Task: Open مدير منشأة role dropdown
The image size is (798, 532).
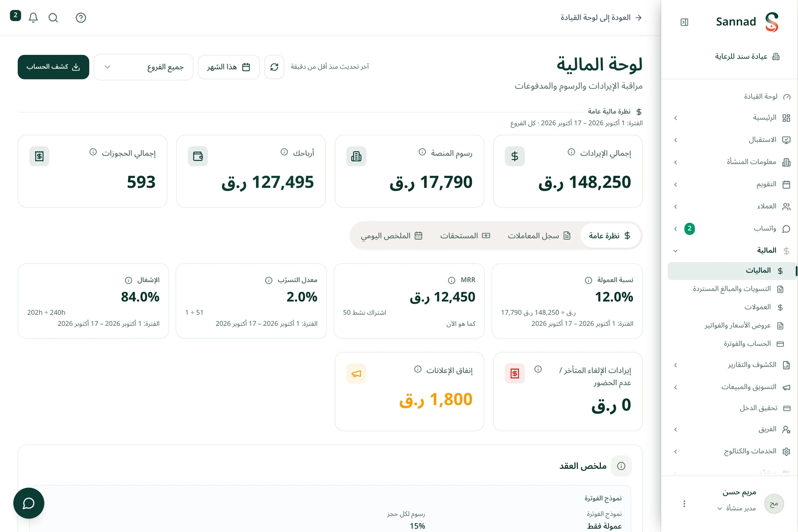Action: click(x=737, y=508)
